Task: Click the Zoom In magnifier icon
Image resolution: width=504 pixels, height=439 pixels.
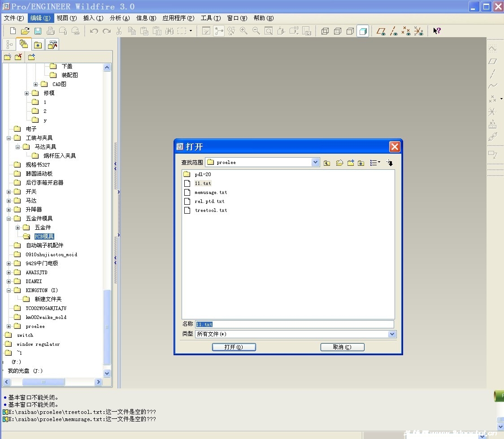Action: (x=243, y=31)
